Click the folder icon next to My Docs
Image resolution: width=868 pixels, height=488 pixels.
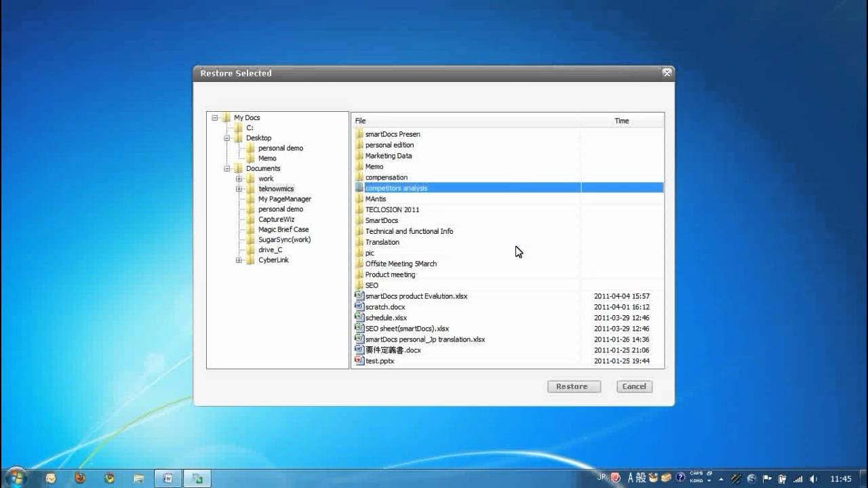(226, 117)
